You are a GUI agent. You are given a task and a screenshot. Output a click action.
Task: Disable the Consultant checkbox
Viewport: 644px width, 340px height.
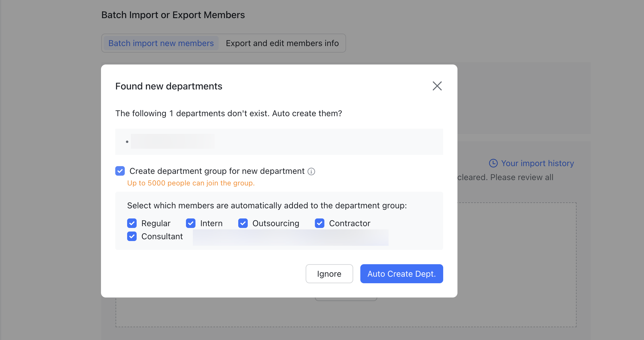[132, 236]
